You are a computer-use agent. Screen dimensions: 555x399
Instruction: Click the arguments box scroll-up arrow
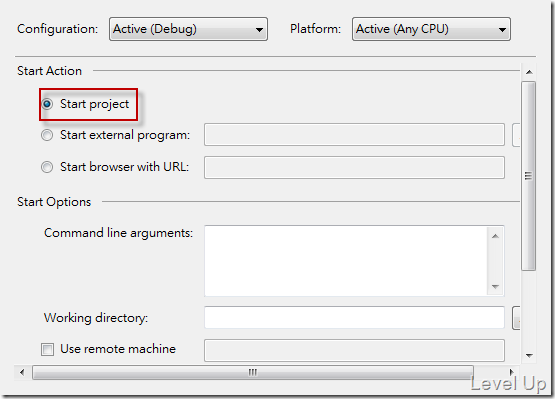(496, 236)
